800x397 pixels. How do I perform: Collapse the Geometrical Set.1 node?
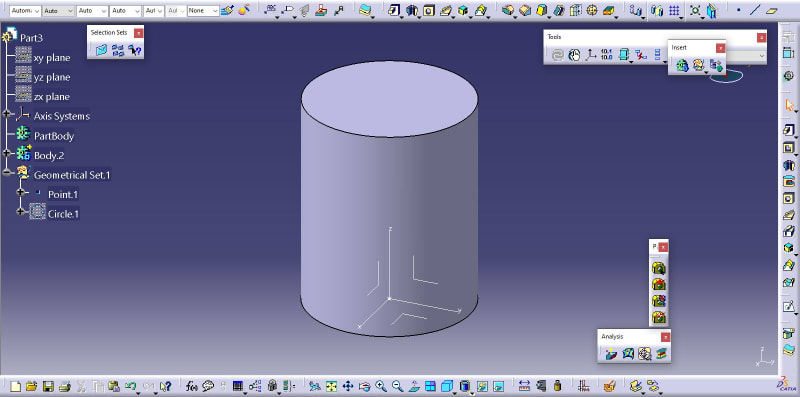point(6,172)
